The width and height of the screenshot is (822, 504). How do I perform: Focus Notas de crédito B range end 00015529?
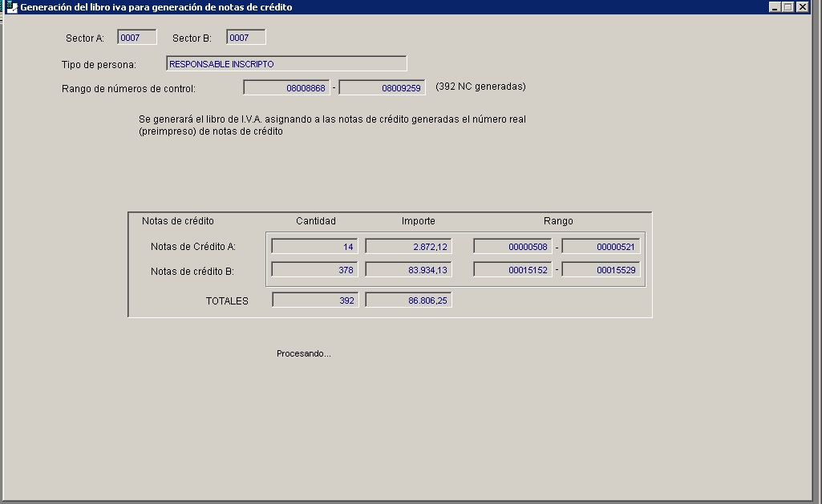pos(601,270)
